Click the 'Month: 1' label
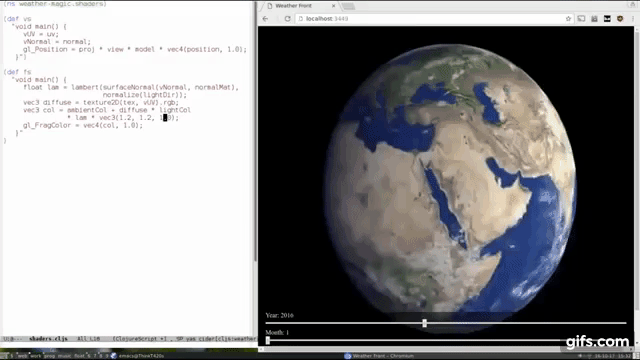This screenshot has width=640, height=360. 277,333
